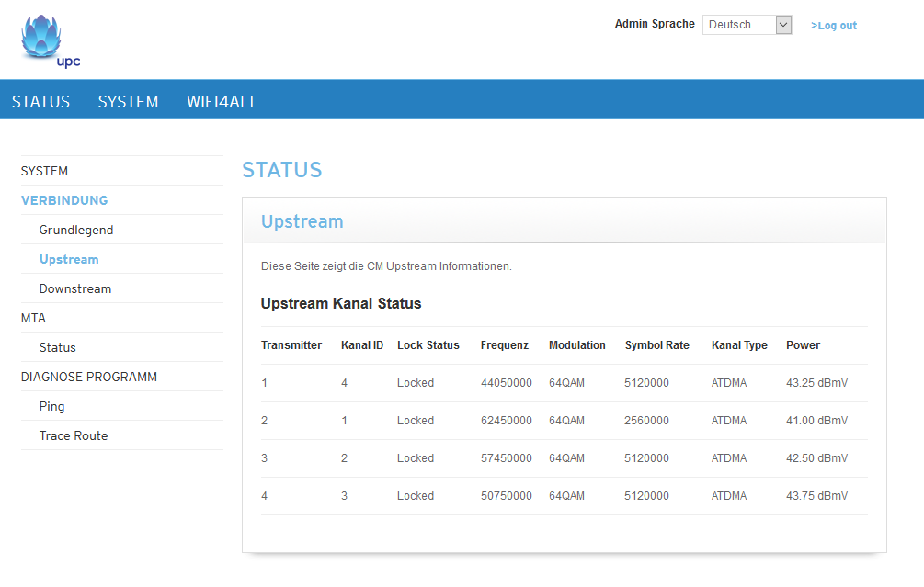Click the Kanal Type column header
Screen dimensions: 924x587
tap(739, 345)
